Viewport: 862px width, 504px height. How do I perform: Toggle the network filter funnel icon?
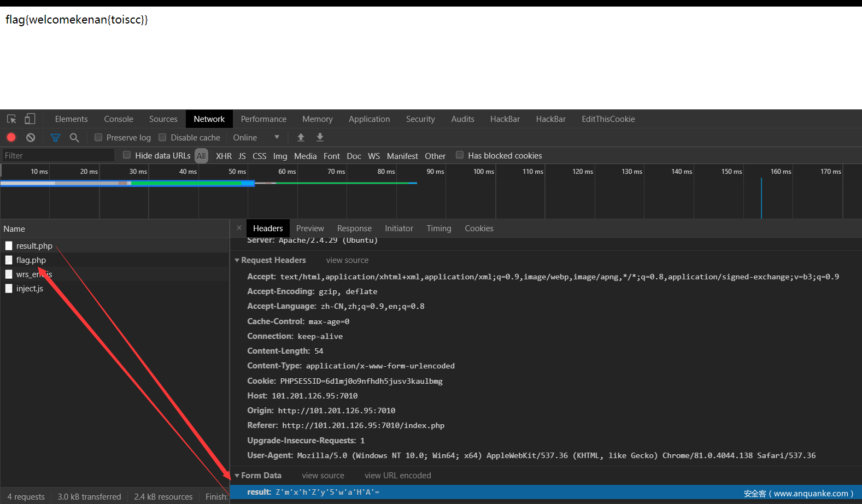55,138
